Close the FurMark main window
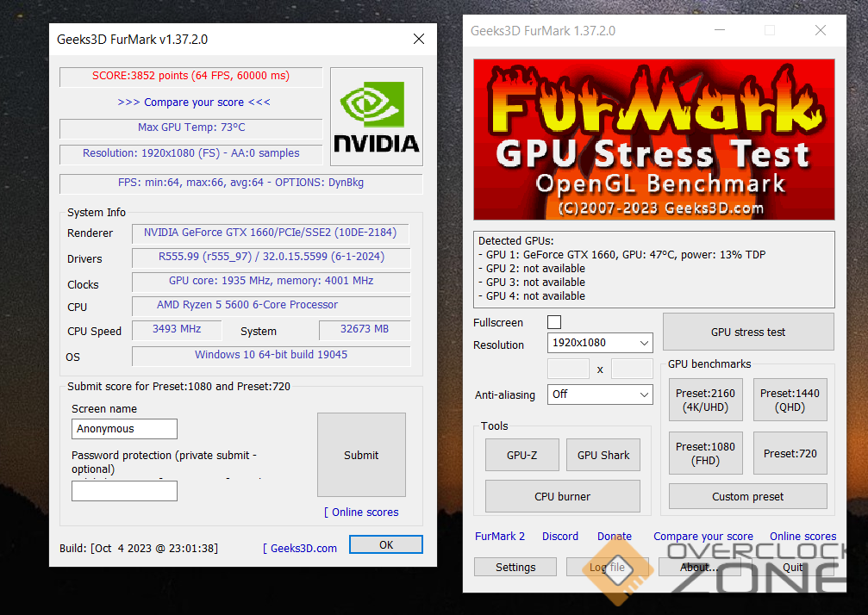This screenshot has width=868, height=615. click(x=821, y=30)
